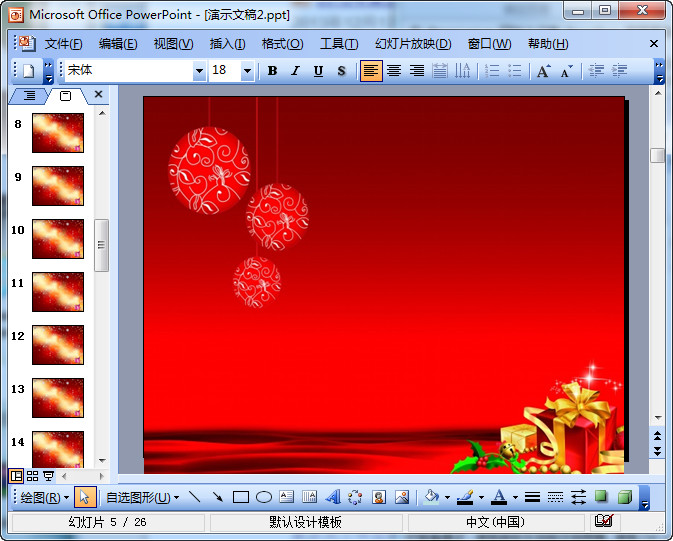The image size is (673, 541).
Task: Toggle Italic formatting
Action: click(295, 71)
